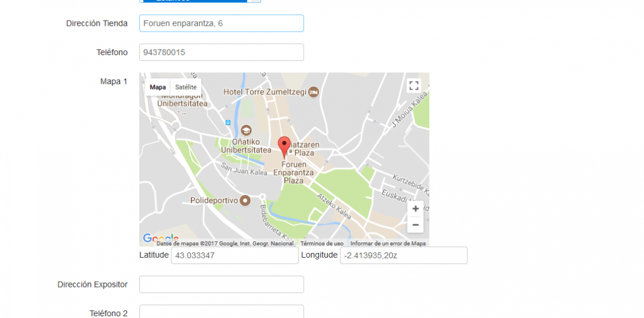
Task: Click the San Juan Kalea street label
Action: [x=244, y=169]
